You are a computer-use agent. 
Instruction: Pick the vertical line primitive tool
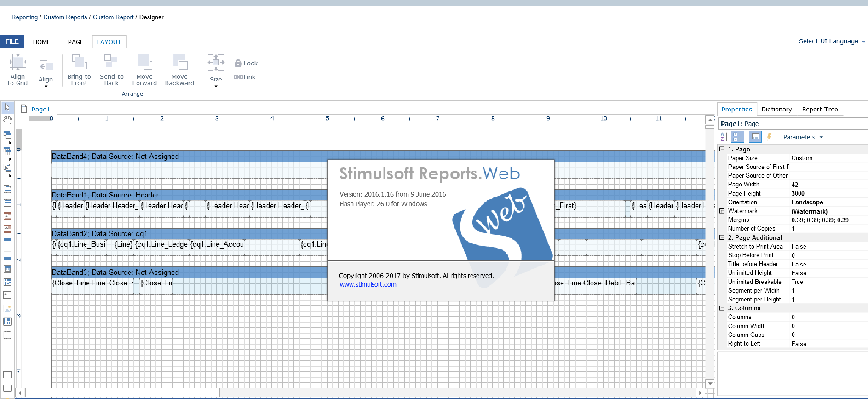(7, 361)
